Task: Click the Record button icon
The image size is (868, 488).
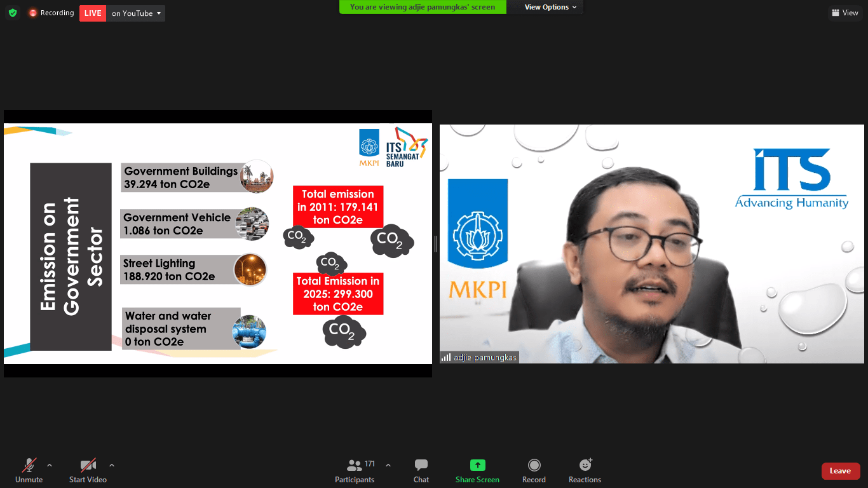Action: [534, 465]
